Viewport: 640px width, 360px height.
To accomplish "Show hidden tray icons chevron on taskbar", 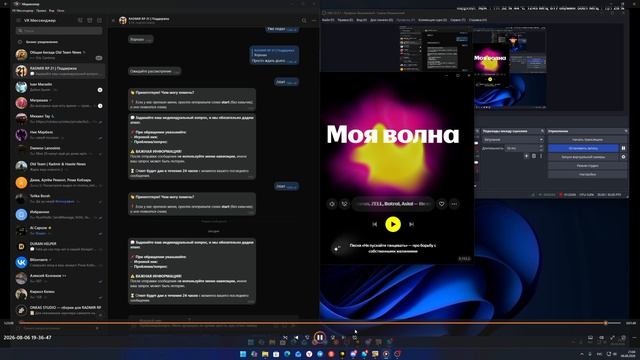I will (x=581, y=354).
